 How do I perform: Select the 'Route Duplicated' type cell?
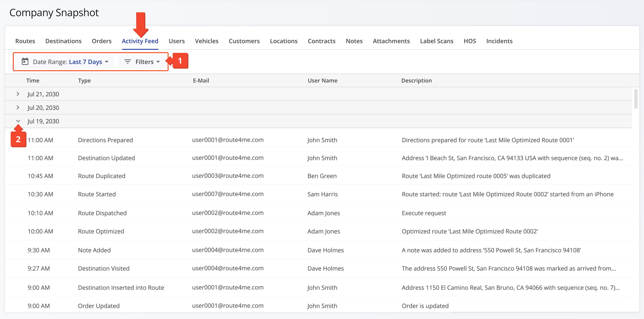tap(102, 176)
